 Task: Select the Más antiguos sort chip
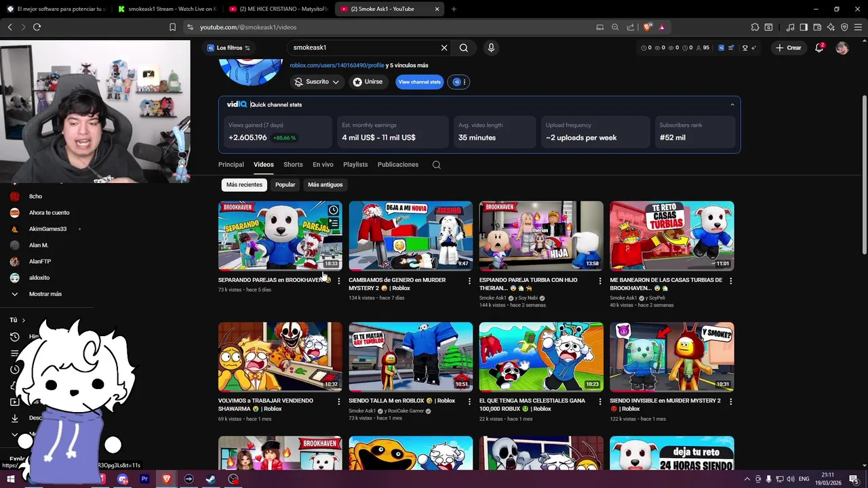pyautogui.click(x=325, y=184)
